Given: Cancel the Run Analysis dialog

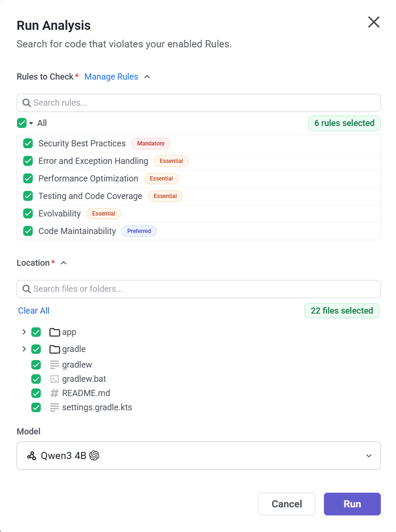Looking at the screenshot, I should coord(286,504).
